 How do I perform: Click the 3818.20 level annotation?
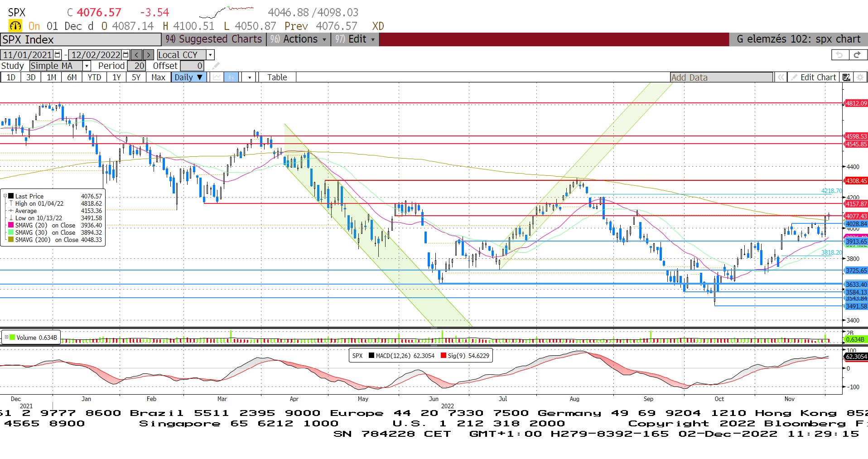coord(831,252)
